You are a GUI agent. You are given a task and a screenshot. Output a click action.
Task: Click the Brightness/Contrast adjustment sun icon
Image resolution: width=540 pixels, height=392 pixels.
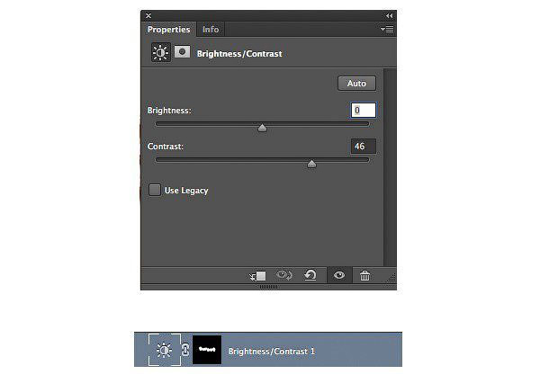[x=161, y=53]
